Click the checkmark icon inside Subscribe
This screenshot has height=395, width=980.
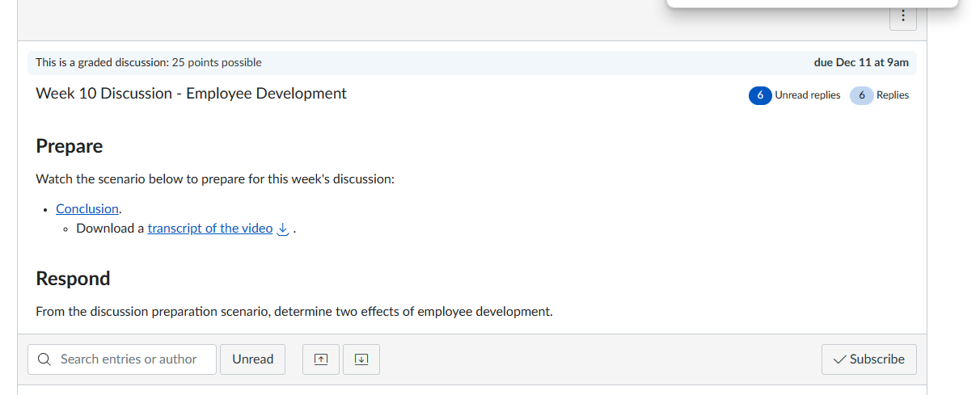click(840, 359)
